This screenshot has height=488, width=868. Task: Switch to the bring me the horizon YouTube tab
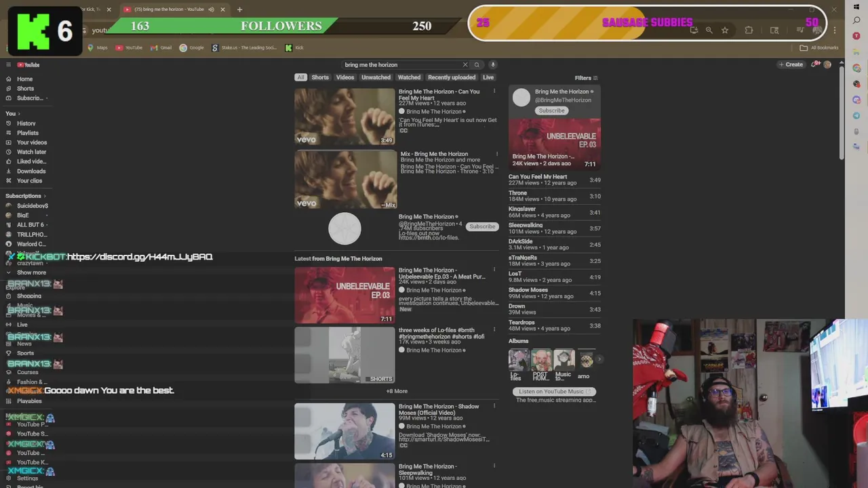pos(170,9)
